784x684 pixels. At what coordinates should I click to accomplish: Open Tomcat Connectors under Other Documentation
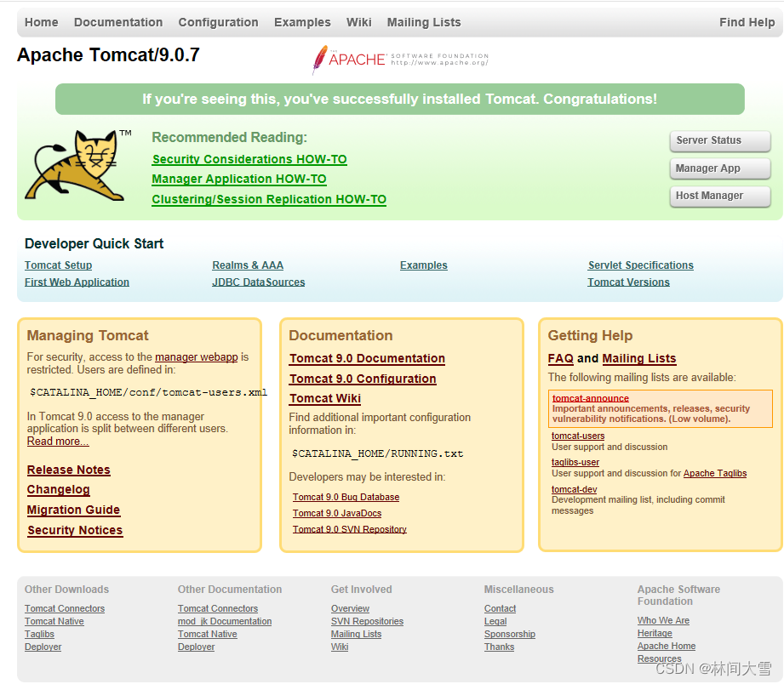click(x=218, y=609)
